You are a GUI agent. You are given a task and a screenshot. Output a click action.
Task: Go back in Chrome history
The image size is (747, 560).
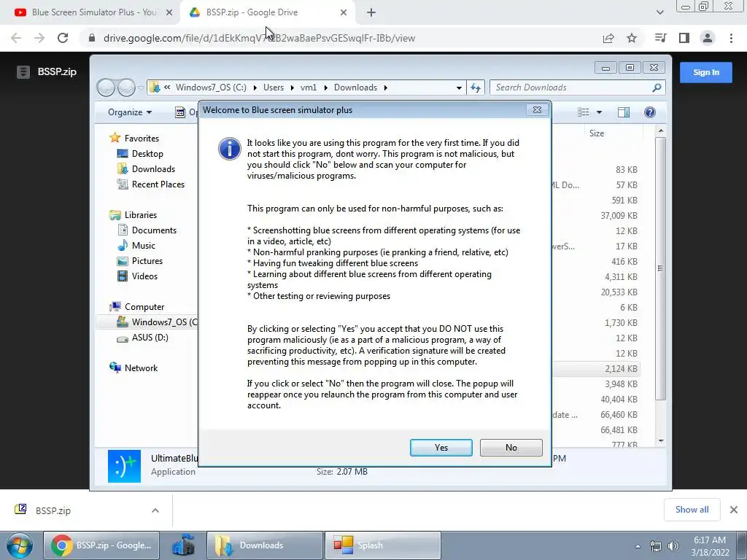click(x=16, y=38)
